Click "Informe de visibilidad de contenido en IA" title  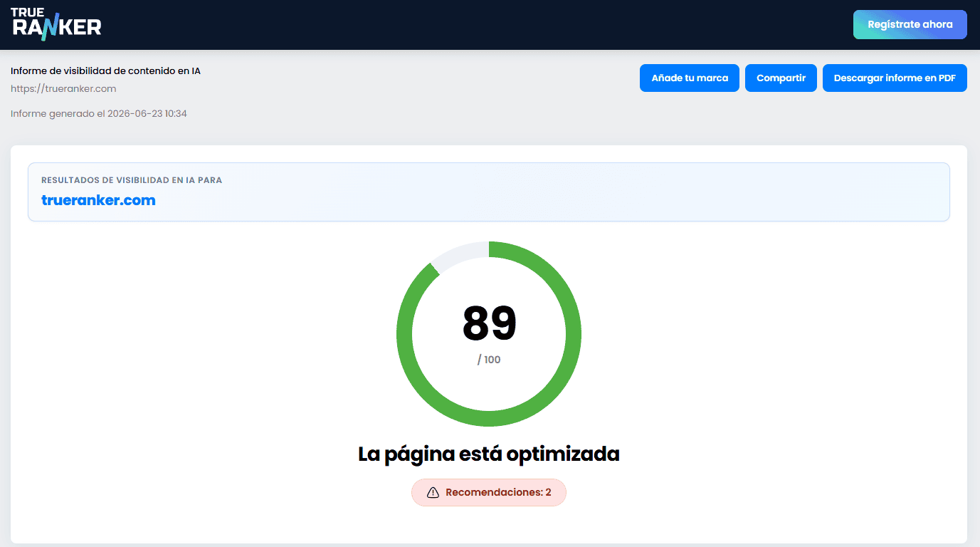[105, 71]
